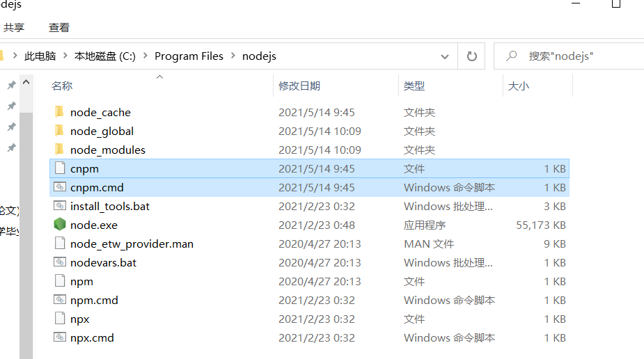This screenshot has height=359, width=644.
Task: Click the node_cache folder icon
Action: [x=60, y=111]
